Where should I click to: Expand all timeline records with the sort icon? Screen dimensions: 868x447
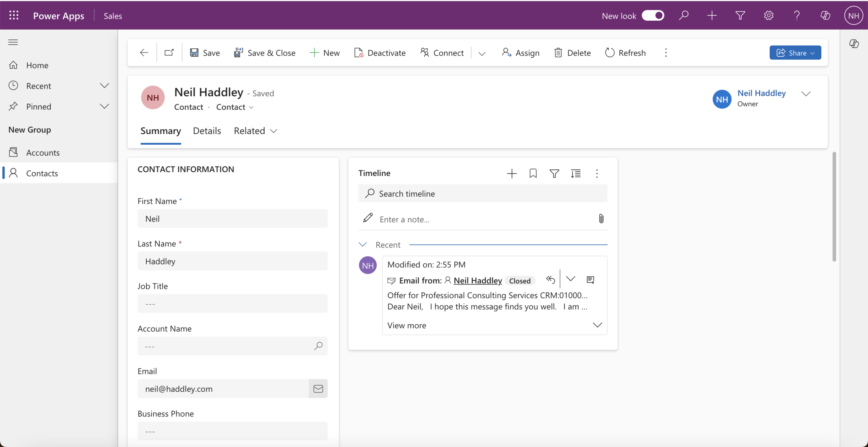[x=576, y=174]
